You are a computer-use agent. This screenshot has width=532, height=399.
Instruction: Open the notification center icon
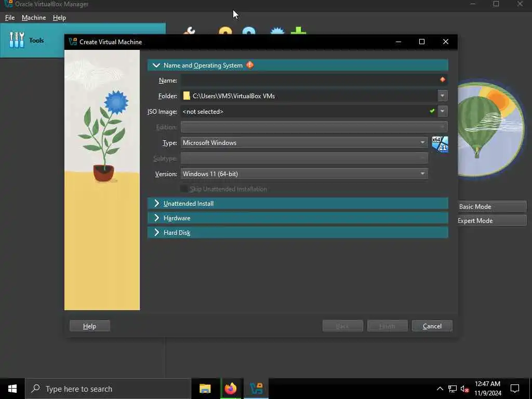515,389
